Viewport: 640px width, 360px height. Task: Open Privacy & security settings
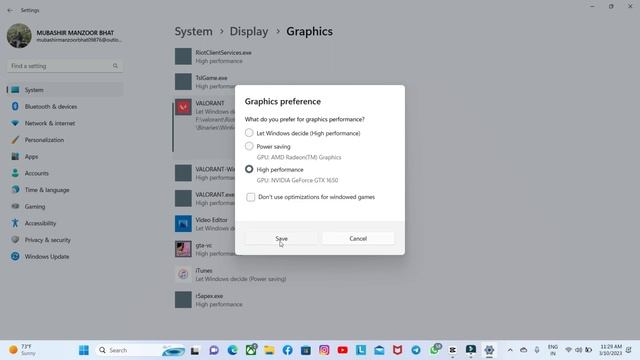65,240
